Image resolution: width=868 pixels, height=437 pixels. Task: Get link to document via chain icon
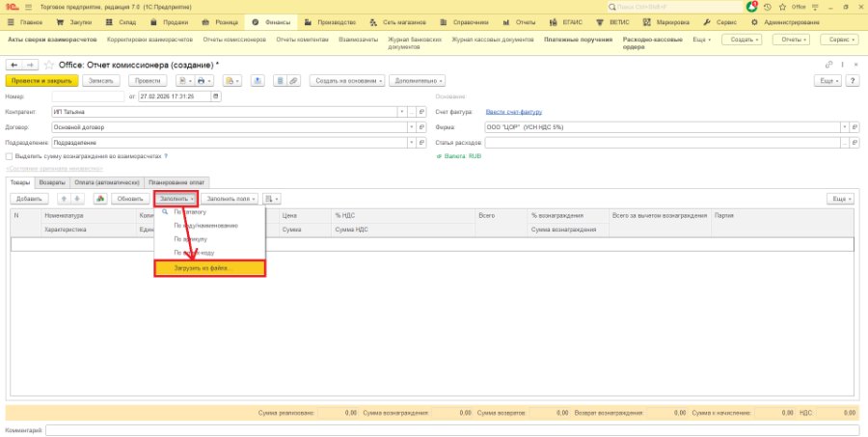point(828,65)
